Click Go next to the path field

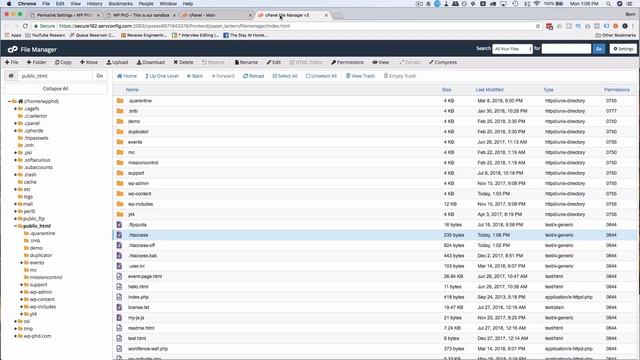[100, 76]
